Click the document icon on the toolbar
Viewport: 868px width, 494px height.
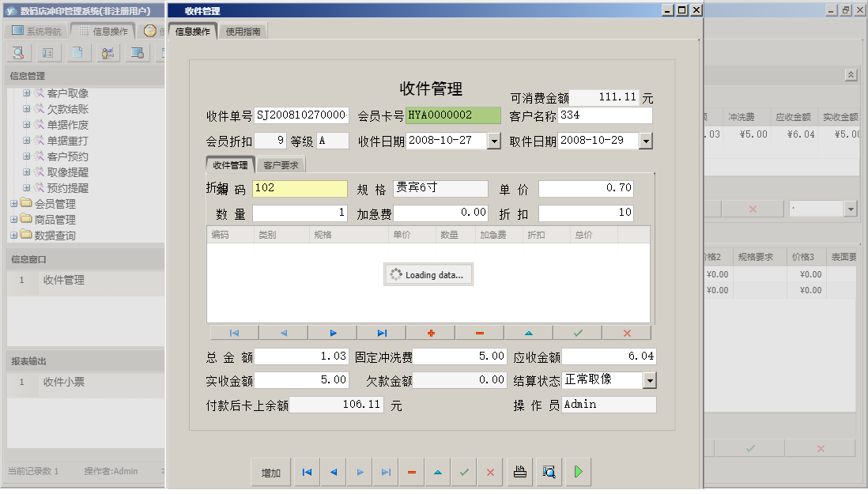(x=77, y=51)
